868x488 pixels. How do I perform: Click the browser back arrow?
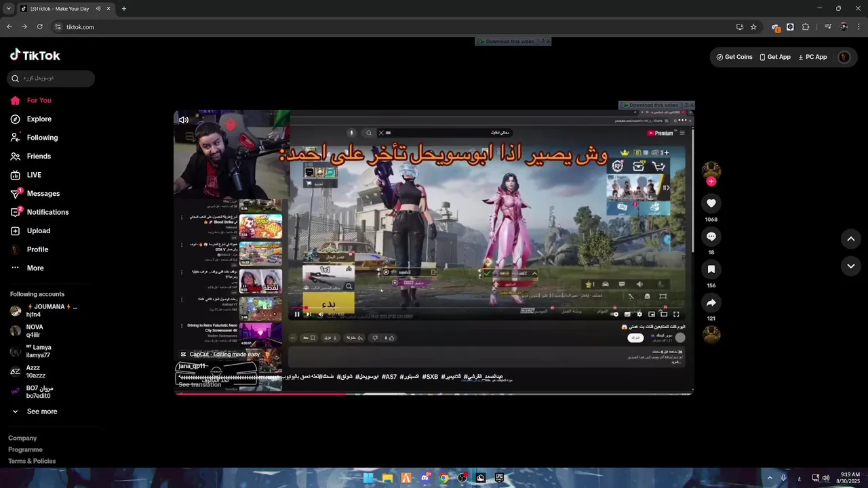point(9,27)
